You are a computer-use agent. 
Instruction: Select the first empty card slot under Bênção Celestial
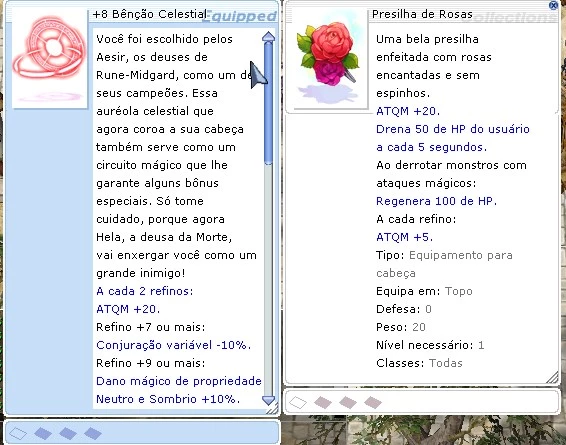(18, 433)
